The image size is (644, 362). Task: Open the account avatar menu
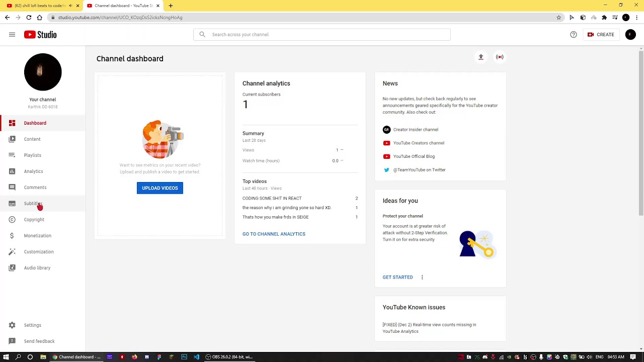pos(630,35)
